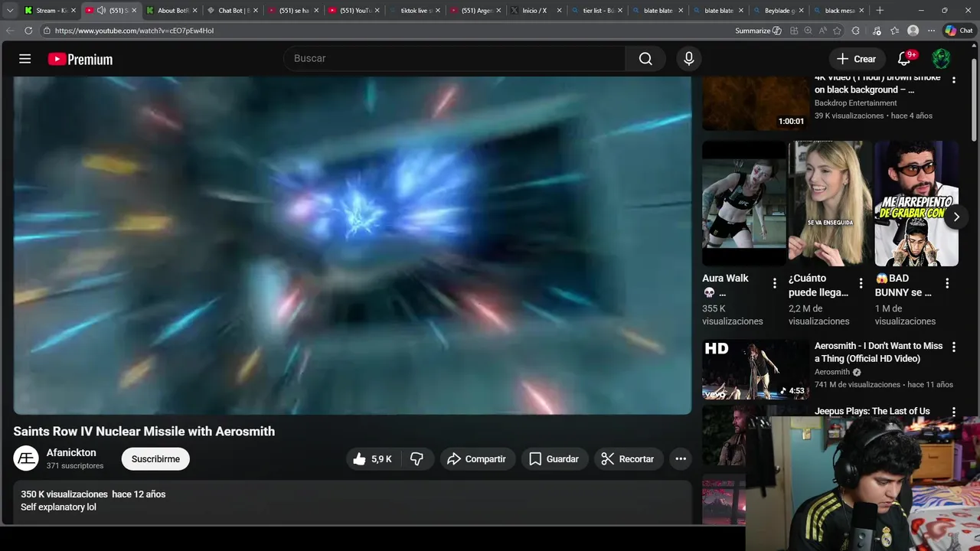Like the video with thumbs up
Viewport: 980px width, 551px height.
point(372,459)
